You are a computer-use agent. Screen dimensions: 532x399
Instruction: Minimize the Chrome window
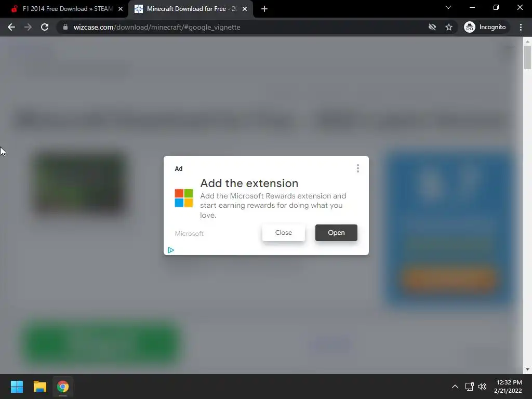click(x=472, y=7)
